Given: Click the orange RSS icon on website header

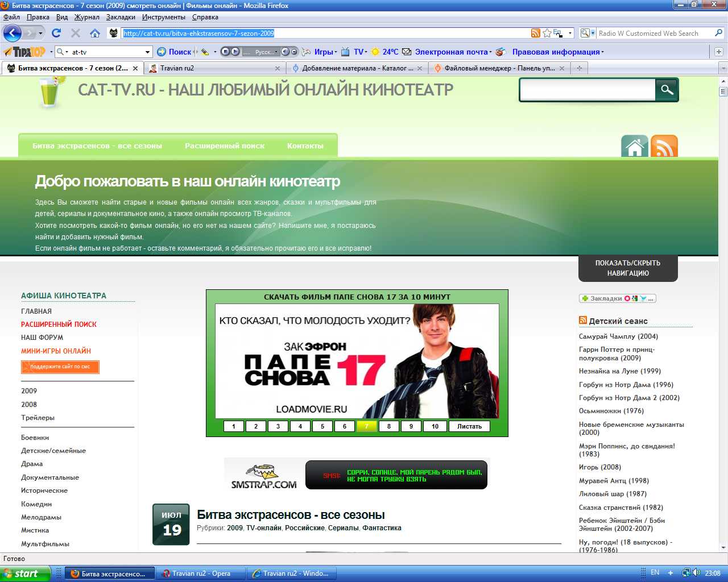Looking at the screenshot, I should click(664, 147).
